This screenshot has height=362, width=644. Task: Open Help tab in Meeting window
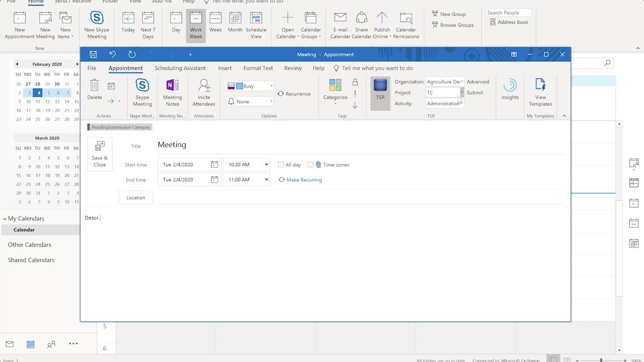click(318, 68)
